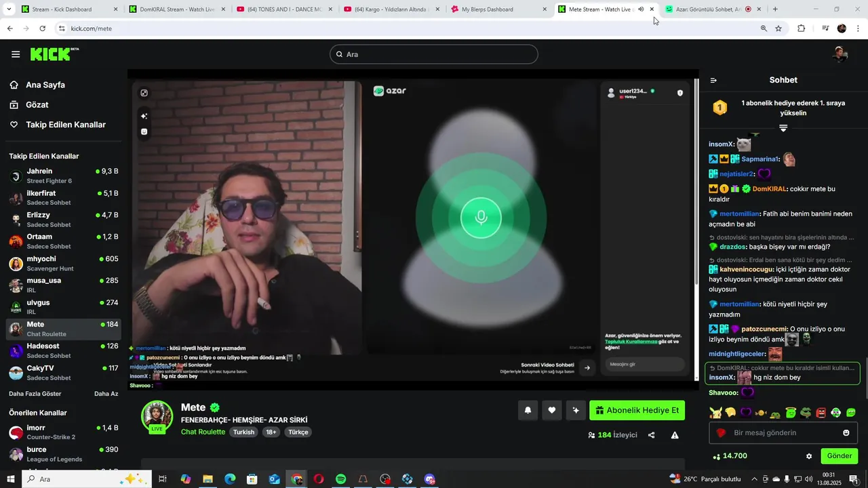Click the 18+ tag

271,432
